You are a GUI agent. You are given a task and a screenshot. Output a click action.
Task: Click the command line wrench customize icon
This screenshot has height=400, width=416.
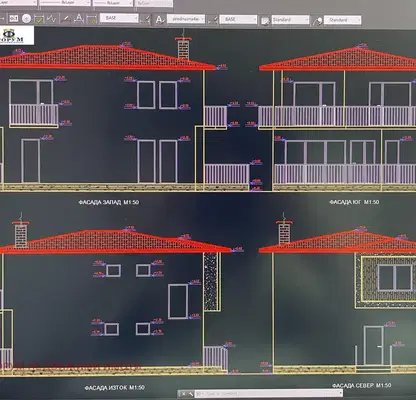190,394
